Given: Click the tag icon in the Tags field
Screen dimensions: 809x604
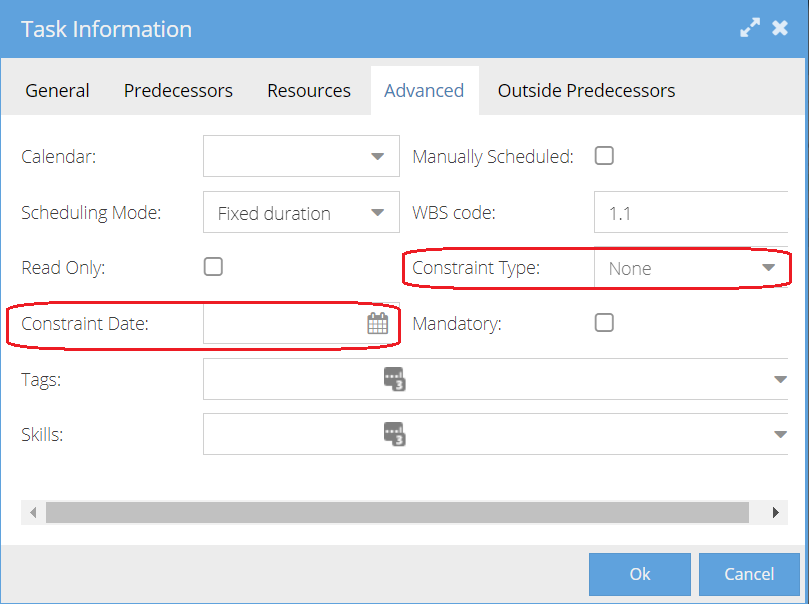Looking at the screenshot, I should point(394,379).
